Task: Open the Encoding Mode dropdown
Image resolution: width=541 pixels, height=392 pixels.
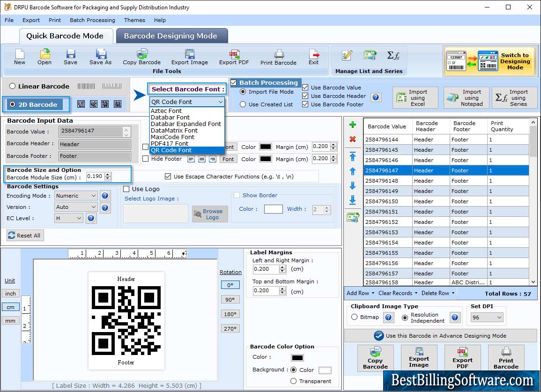Action: [x=76, y=196]
